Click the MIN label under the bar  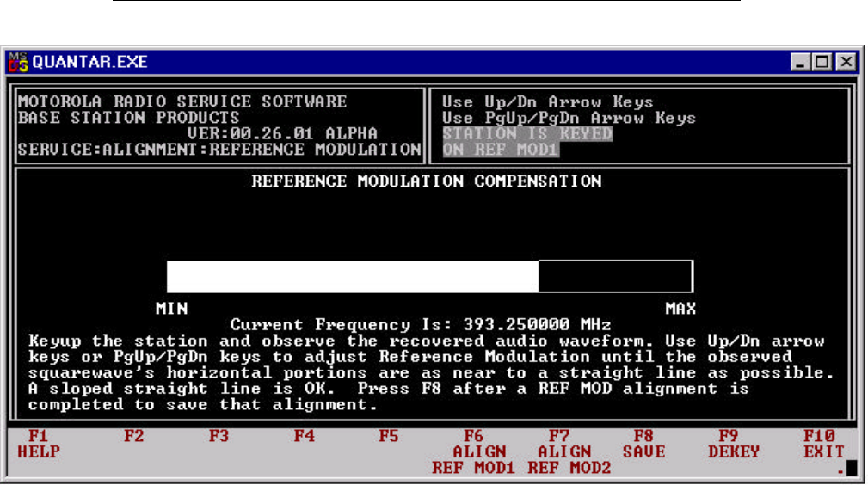coord(171,309)
